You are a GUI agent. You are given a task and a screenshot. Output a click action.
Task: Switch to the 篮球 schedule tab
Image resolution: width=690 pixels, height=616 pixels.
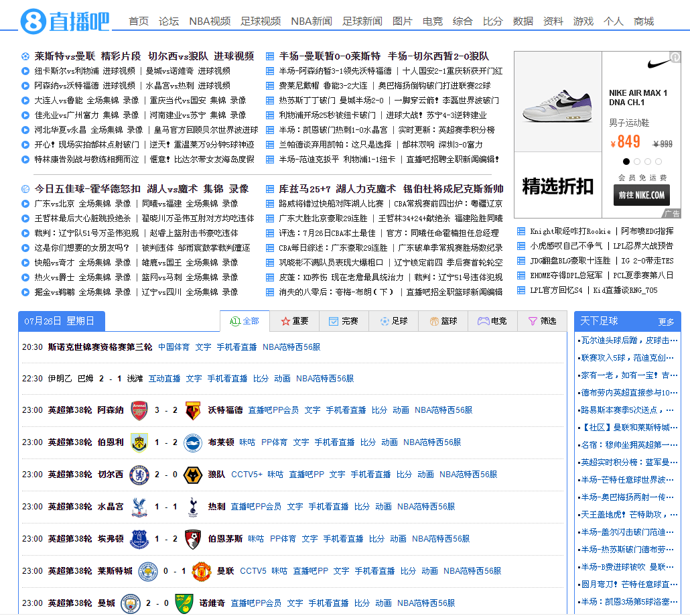click(443, 321)
